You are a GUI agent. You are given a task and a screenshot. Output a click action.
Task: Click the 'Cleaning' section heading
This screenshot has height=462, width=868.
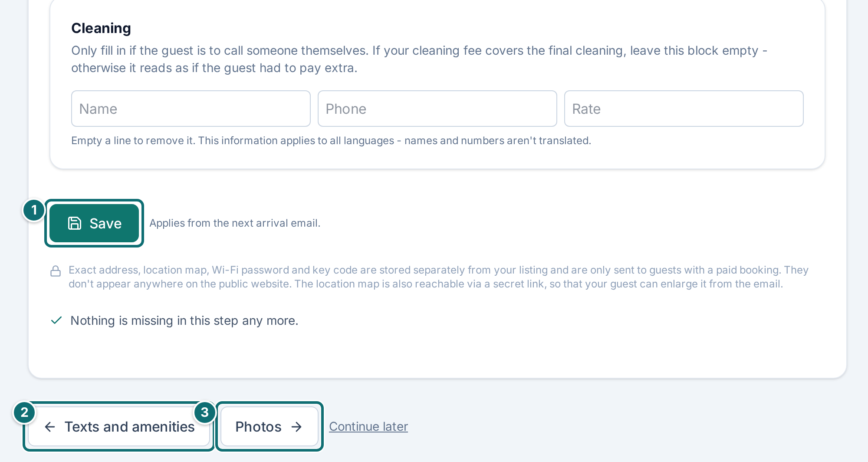pos(101,28)
